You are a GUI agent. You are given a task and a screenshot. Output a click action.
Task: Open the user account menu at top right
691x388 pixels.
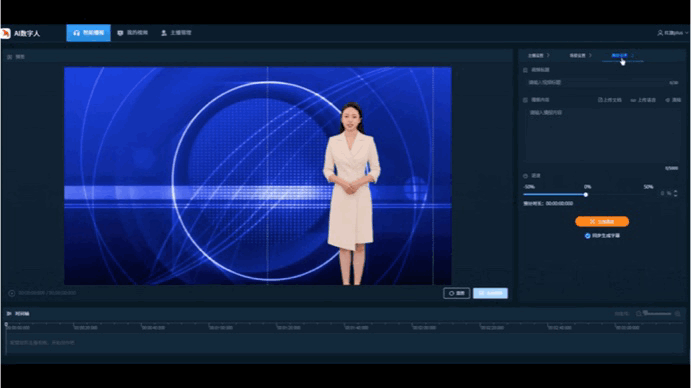672,33
